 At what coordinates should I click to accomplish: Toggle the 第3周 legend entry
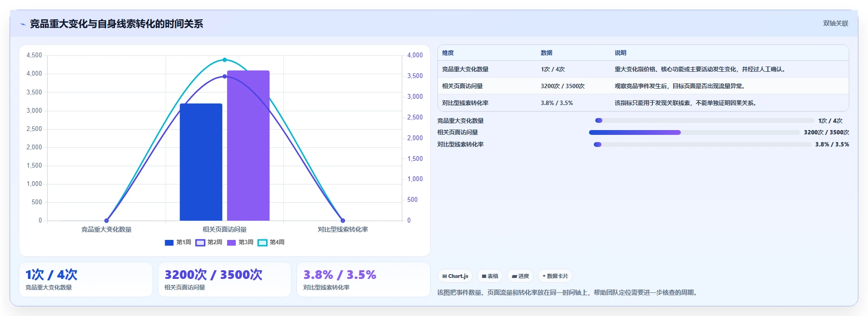(x=240, y=242)
